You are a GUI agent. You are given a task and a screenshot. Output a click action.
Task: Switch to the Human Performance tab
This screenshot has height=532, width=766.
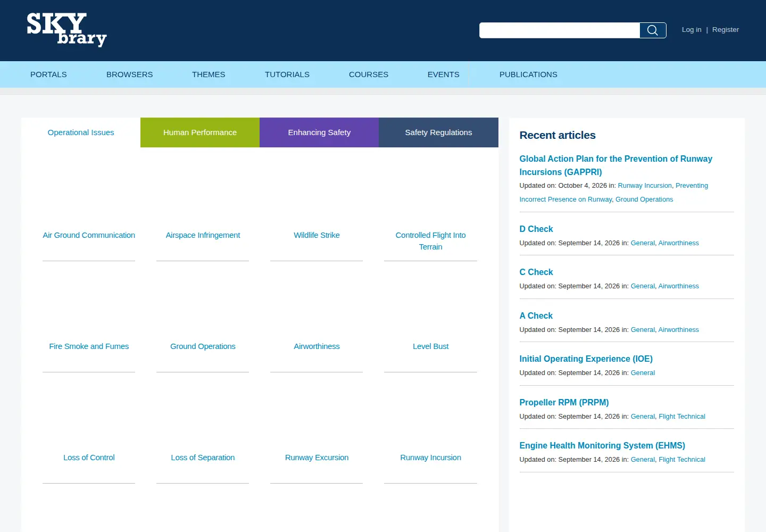[200, 132]
